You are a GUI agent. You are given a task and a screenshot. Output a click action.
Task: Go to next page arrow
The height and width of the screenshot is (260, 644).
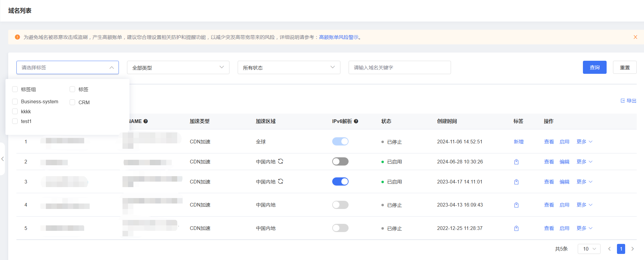pos(633,249)
